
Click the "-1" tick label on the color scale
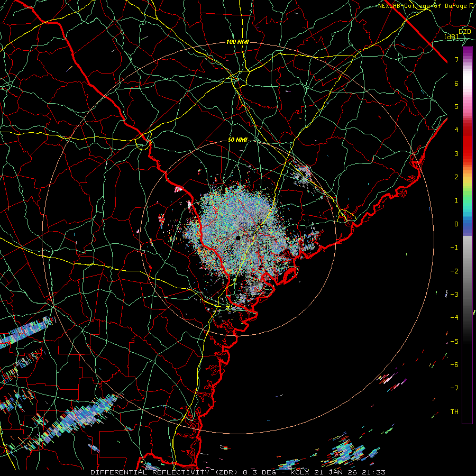454,248
